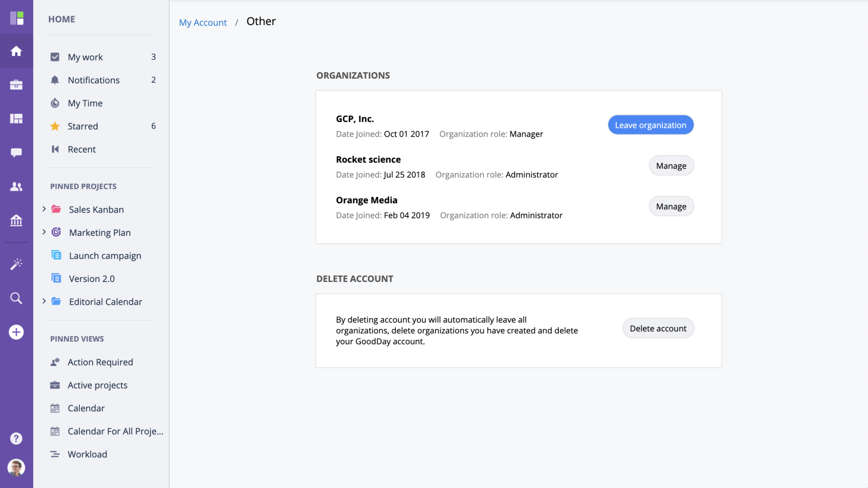The width and height of the screenshot is (868, 488).
Task: Click the Delete account button
Action: click(x=658, y=329)
